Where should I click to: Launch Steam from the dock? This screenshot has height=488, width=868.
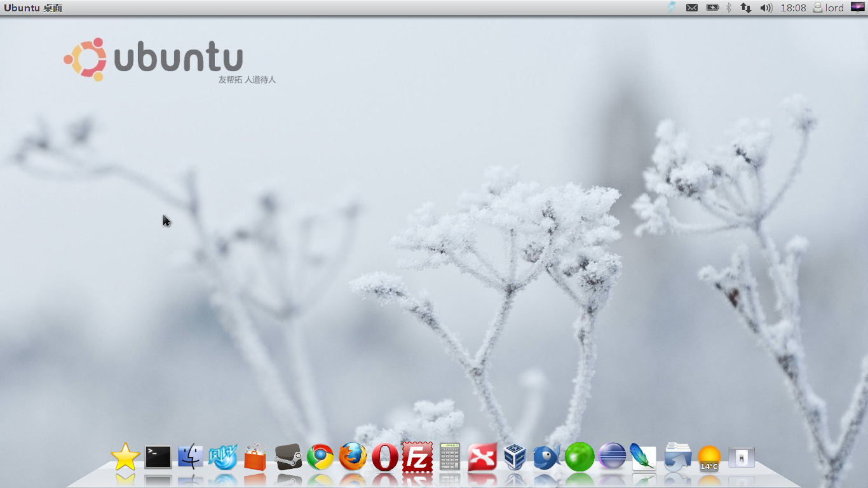point(288,457)
